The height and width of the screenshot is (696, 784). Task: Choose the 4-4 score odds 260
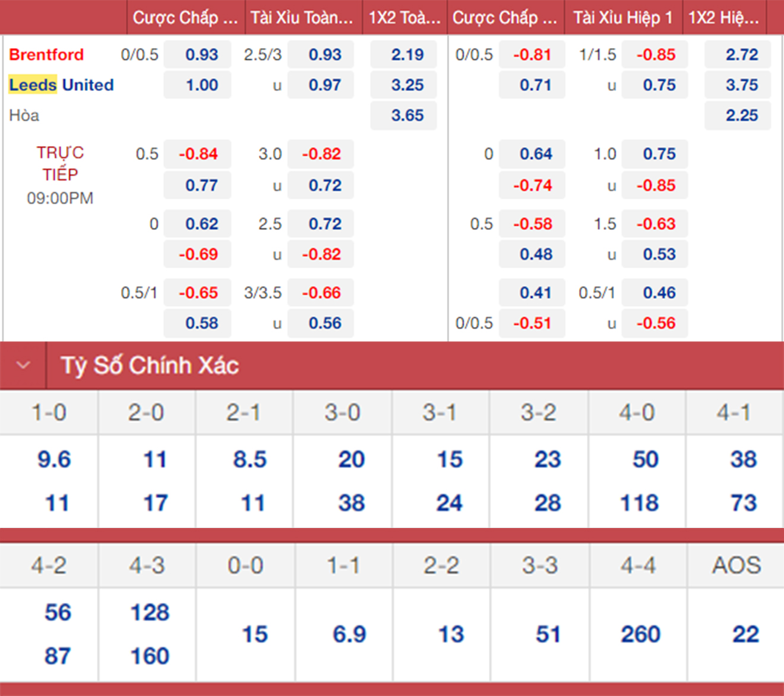tap(640, 634)
